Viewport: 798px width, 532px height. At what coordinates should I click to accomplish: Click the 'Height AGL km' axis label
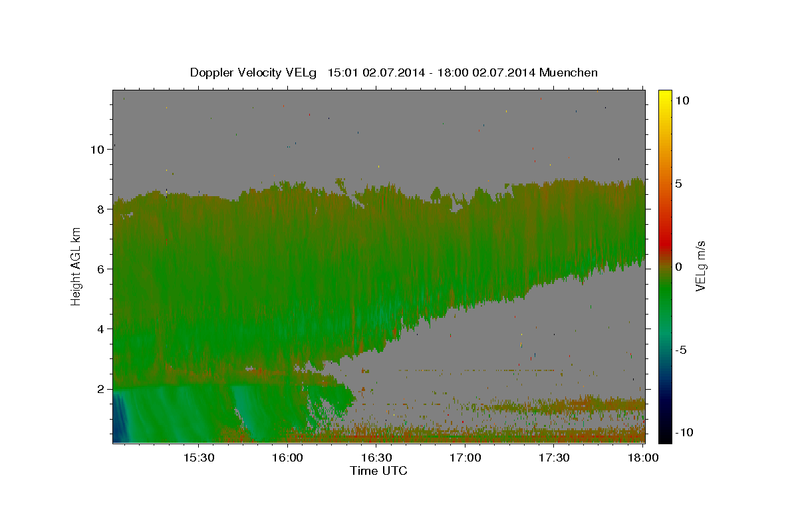click(x=76, y=266)
